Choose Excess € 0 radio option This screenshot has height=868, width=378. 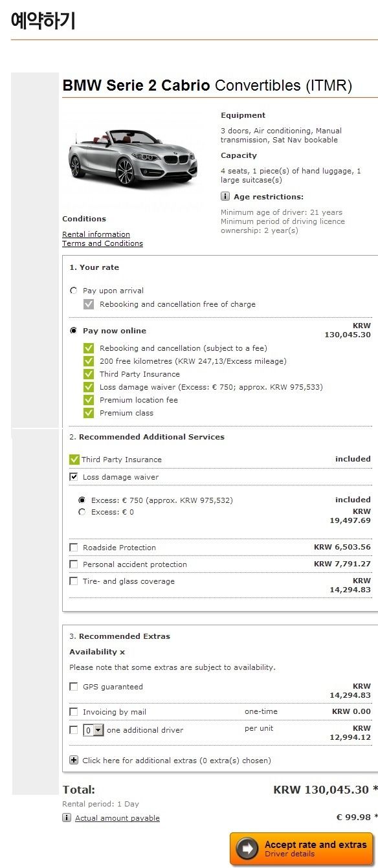click(x=82, y=512)
